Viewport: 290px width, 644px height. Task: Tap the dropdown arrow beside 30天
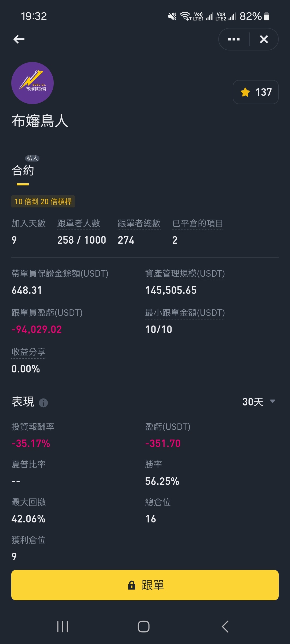click(x=273, y=401)
